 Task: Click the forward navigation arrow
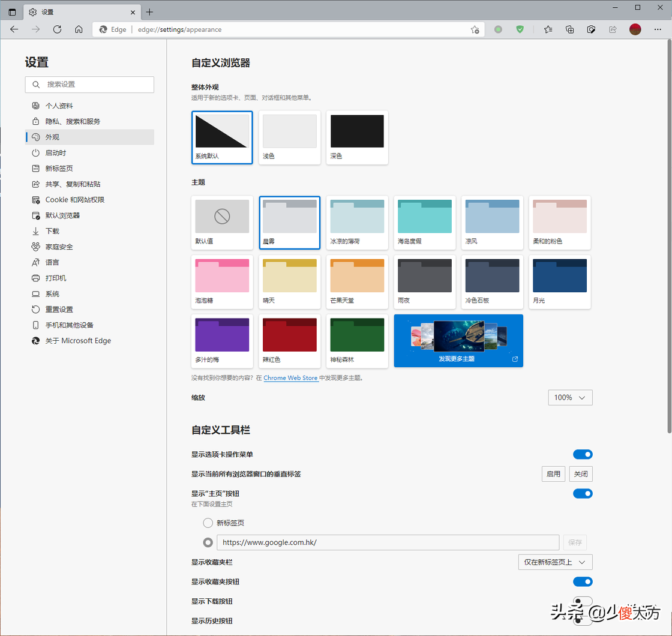[x=35, y=29]
